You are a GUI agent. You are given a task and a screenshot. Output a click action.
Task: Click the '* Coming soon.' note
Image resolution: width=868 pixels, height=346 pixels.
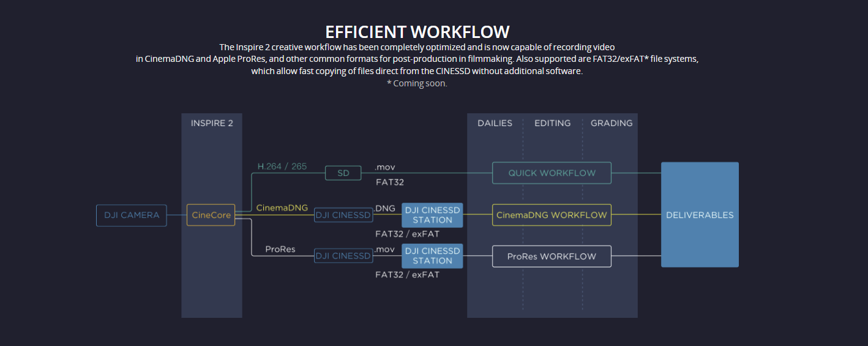coord(417,83)
